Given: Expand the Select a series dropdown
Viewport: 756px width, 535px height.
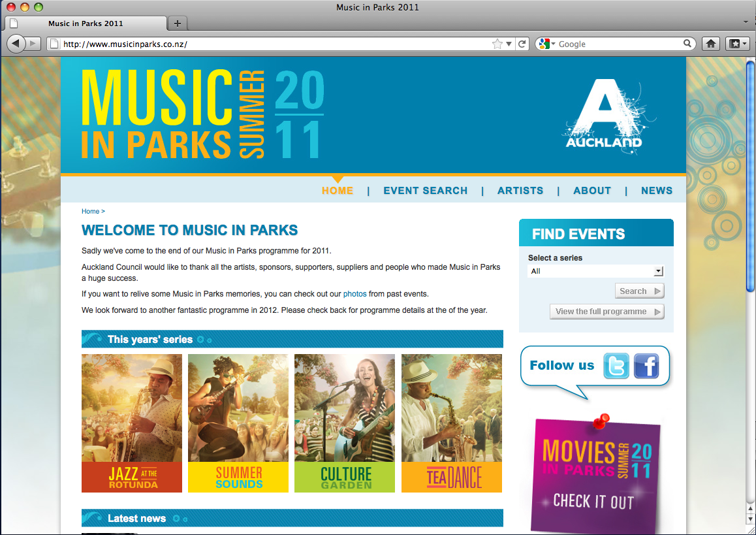Looking at the screenshot, I should click(596, 271).
